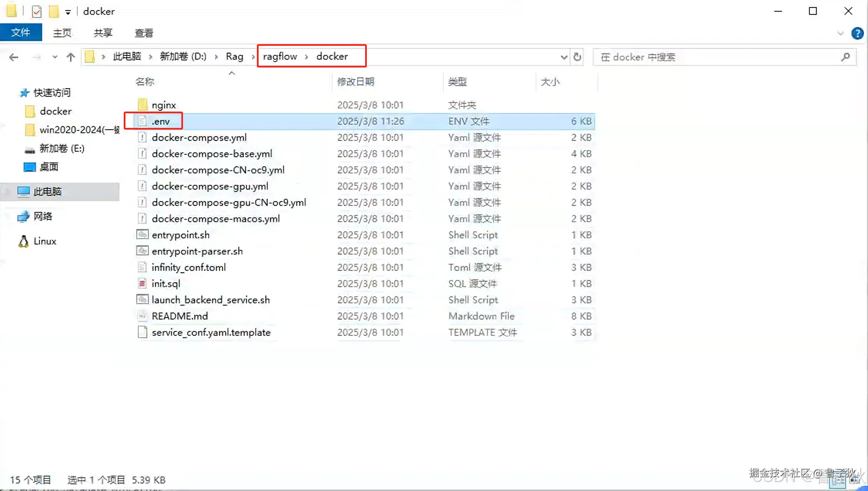Open Linux in the navigation pane
868x491 pixels.
[x=45, y=241]
